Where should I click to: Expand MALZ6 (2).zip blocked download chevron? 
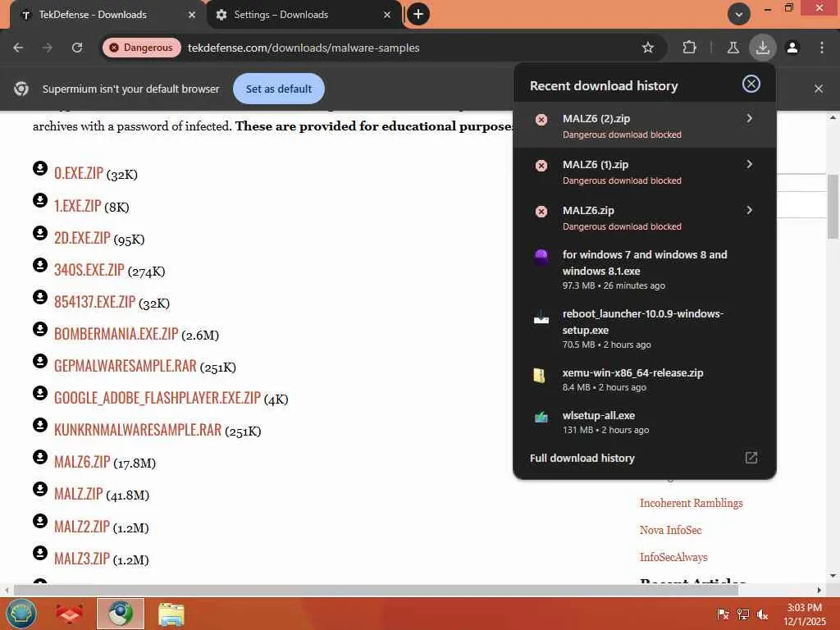750,118
